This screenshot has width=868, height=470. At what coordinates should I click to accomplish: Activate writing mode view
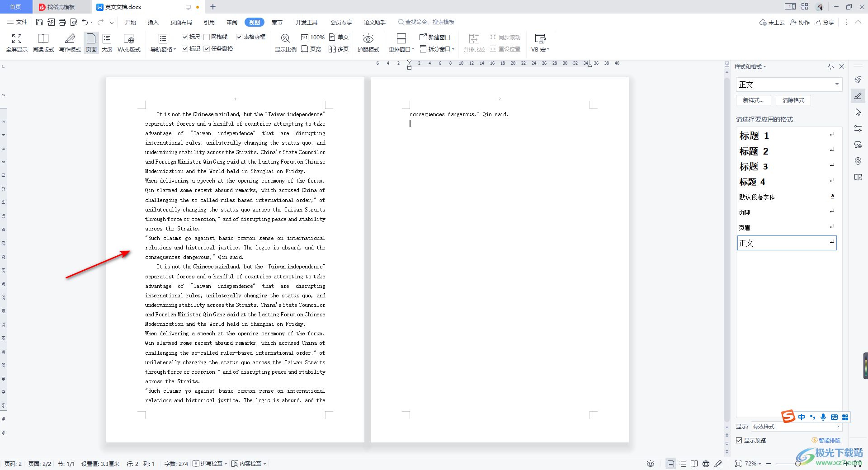click(x=70, y=43)
